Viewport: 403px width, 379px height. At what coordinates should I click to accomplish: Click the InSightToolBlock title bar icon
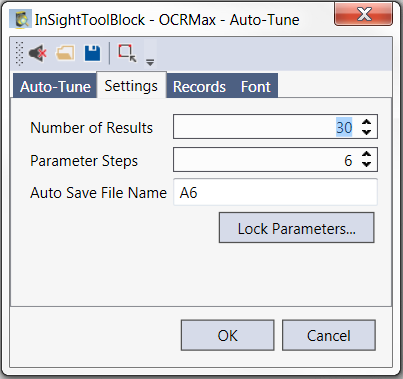coord(21,19)
